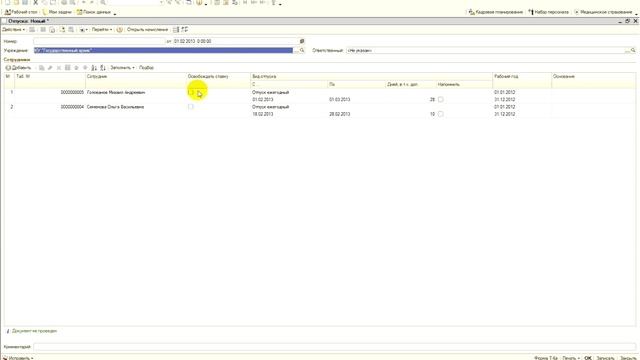Image resolution: width=640 pixels, height=360 pixels.
Task: Click Отпуск ежегодный in the Семенова row
Action: coord(271,107)
